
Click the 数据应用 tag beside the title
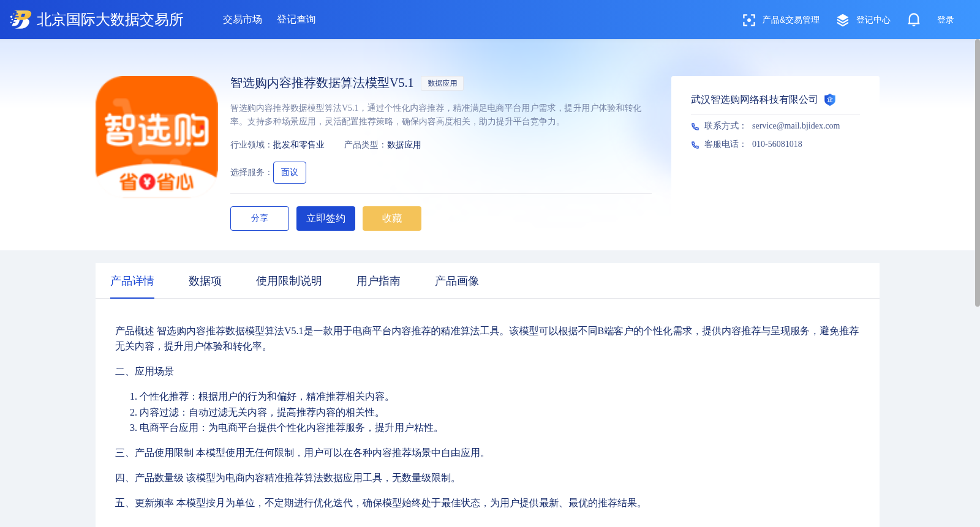click(442, 83)
